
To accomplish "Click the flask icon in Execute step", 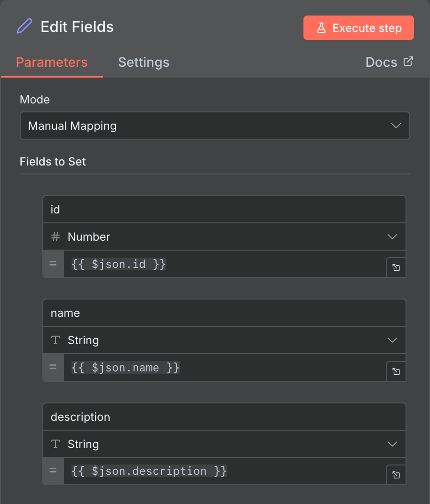I will point(321,28).
